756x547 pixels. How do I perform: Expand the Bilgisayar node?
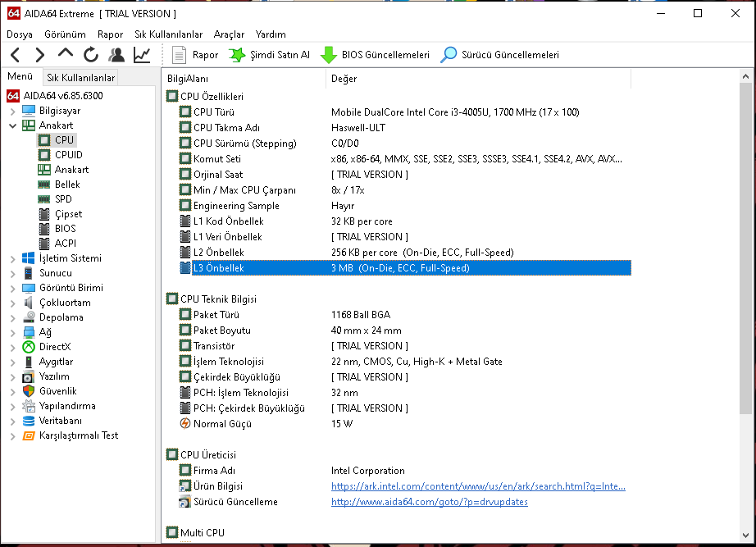(13, 112)
